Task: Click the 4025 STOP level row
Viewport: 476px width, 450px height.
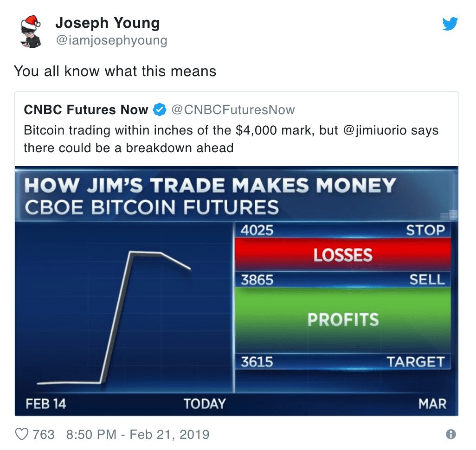Action: tap(343, 230)
